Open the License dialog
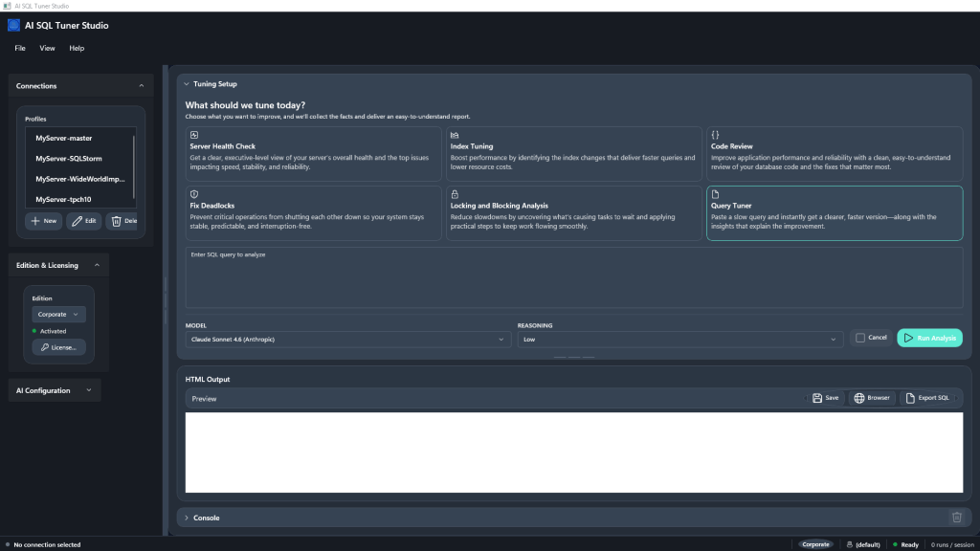This screenshot has width=980, height=551. pyautogui.click(x=58, y=347)
